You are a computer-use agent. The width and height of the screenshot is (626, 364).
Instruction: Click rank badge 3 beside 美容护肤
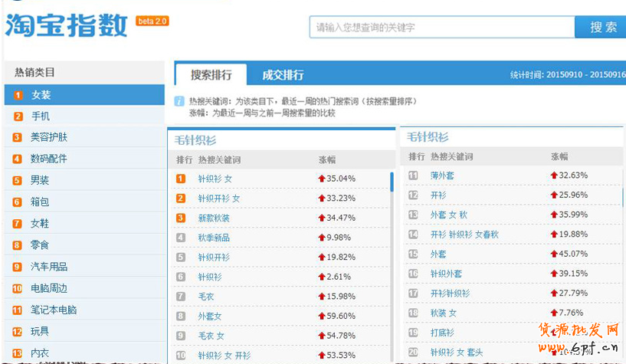click(17, 137)
